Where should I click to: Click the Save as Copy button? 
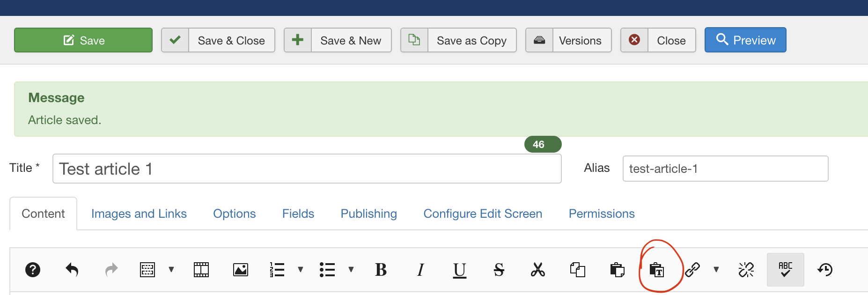coord(458,40)
